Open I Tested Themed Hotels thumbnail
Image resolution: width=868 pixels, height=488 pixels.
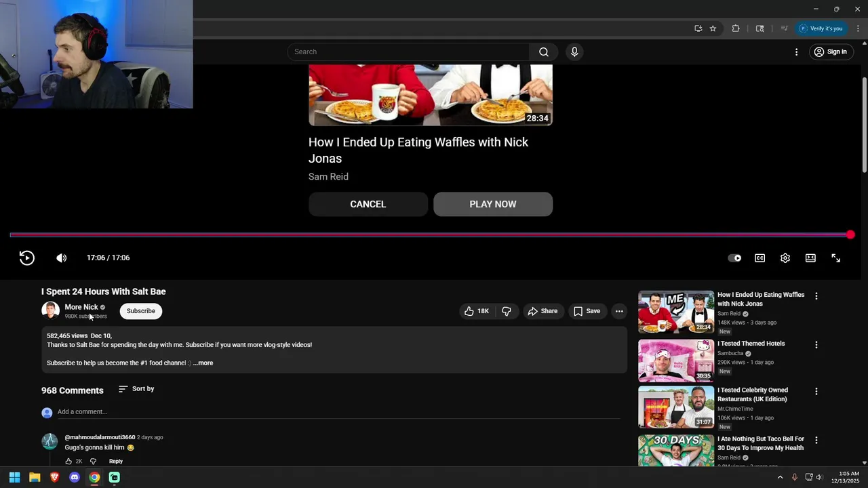(676, 361)
